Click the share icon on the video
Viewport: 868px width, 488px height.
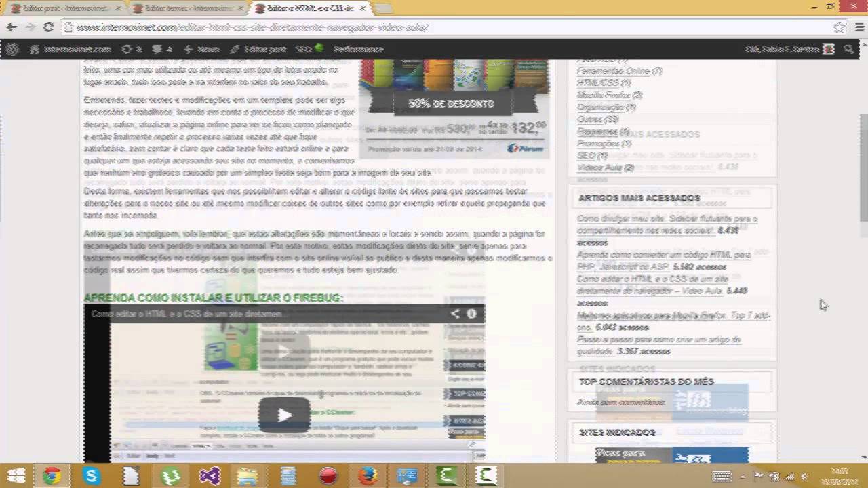(455, 313)
